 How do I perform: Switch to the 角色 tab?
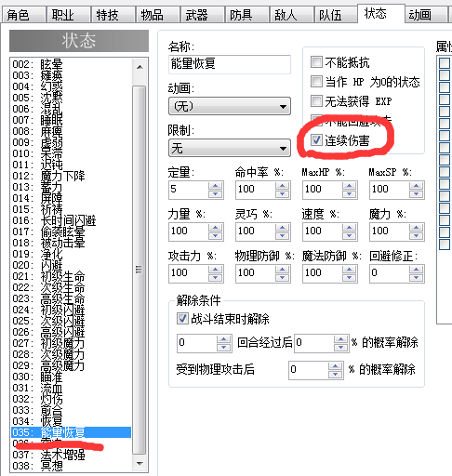[23, 15]
